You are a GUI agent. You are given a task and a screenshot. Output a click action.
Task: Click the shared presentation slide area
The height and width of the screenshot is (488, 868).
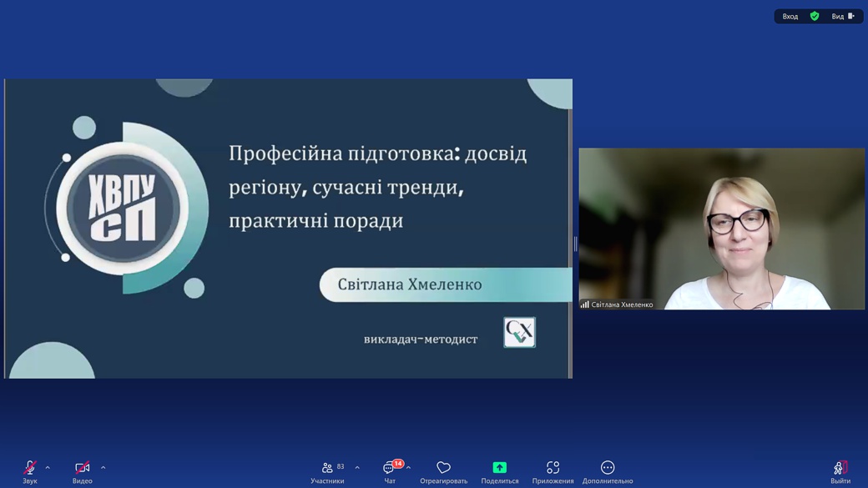click(x=288, y=229)
